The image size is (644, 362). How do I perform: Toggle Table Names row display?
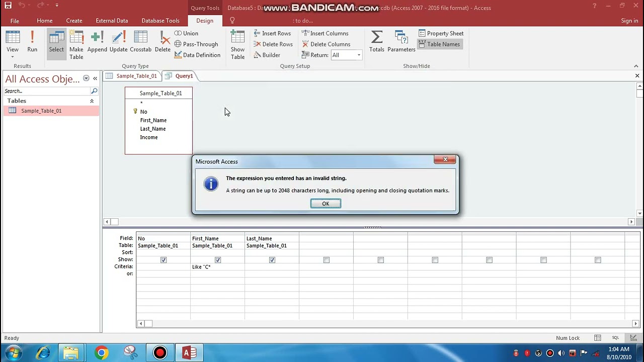(x=439, y=44)
